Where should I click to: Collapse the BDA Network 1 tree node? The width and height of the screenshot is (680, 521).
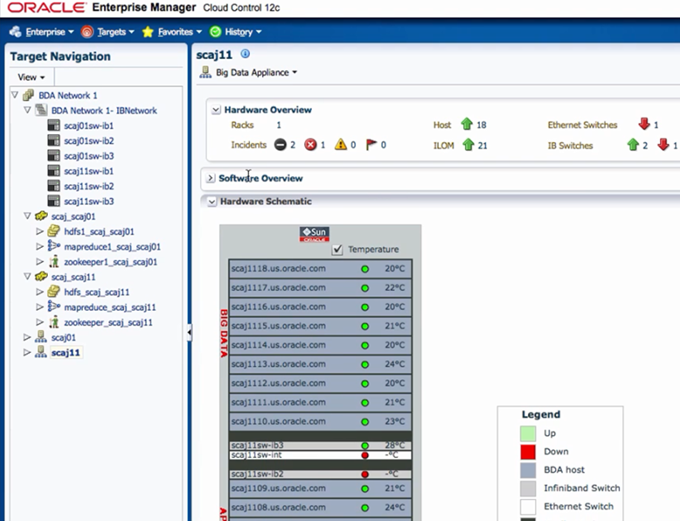[x=15, y=95]
